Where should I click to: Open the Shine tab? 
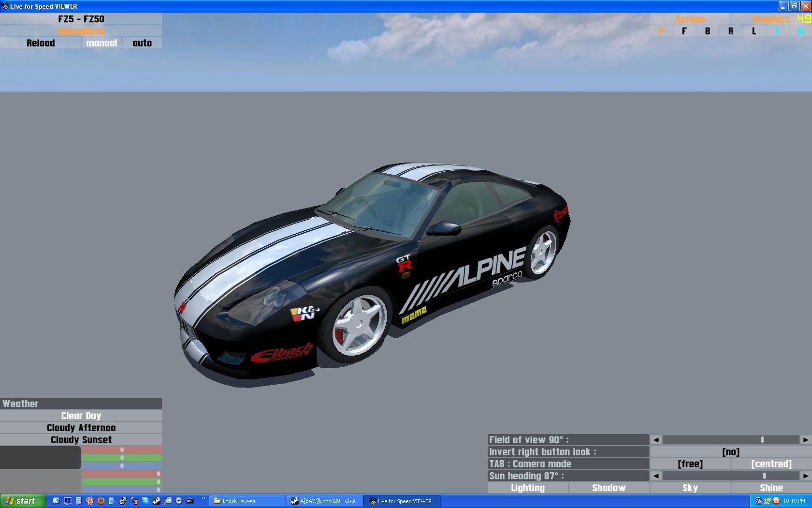point(771,488)
